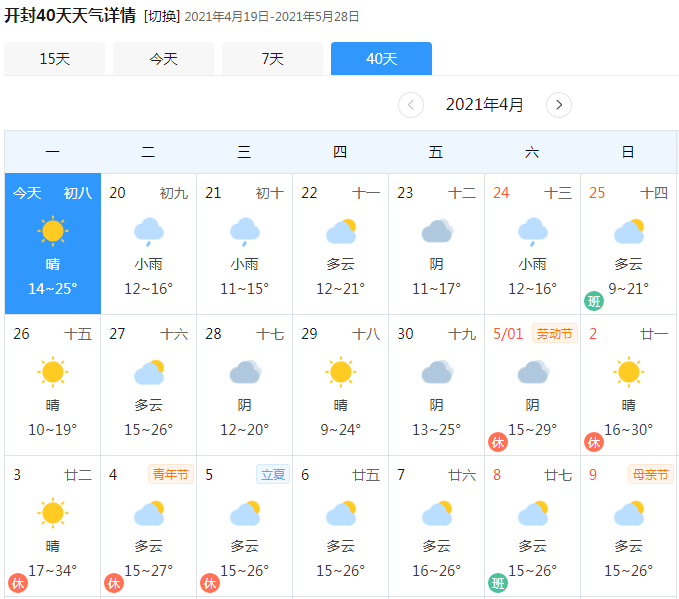
Task: Click temperature 10~19° on day 26
Action: pyautogui.click(x=53, y=429)
